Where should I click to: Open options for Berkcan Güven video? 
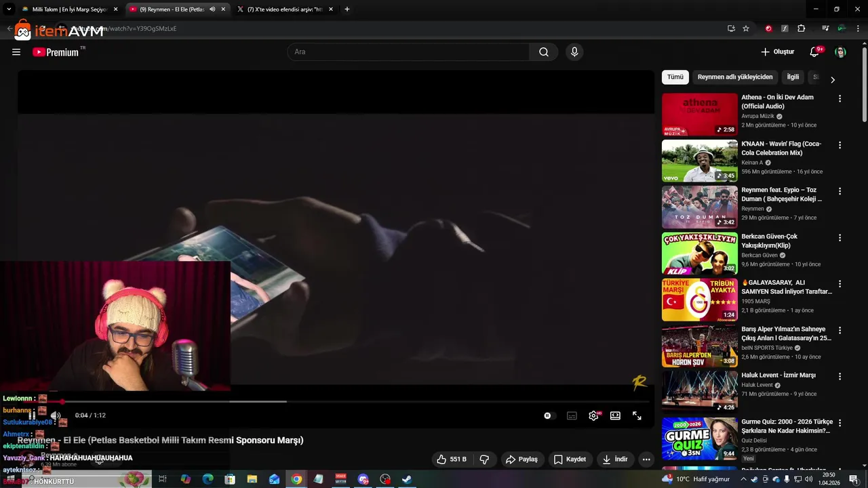point(840,238)
